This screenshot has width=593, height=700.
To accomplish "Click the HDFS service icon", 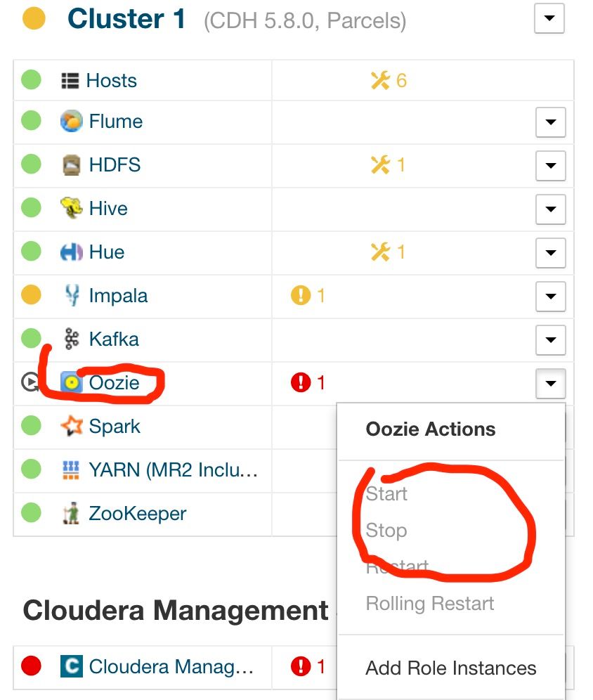I will (x=72, y=165).
